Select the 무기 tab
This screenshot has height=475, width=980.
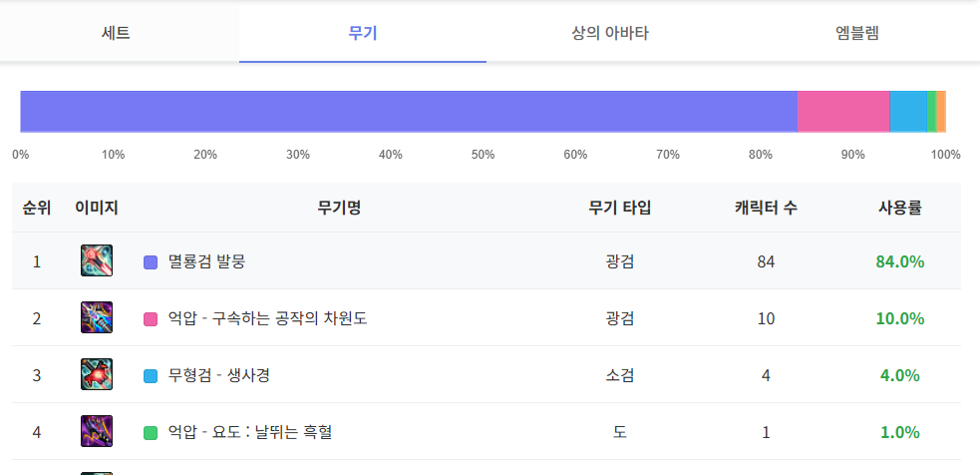pos(363,33)
